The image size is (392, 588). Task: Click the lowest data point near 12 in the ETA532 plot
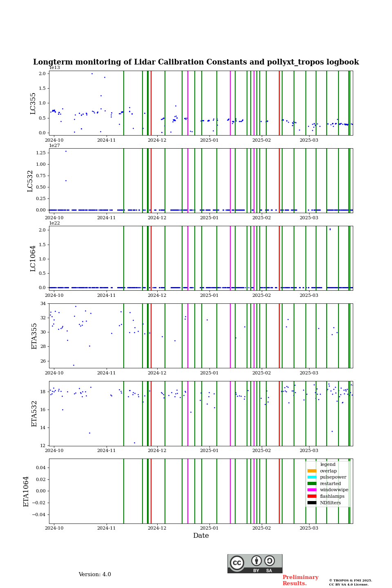click(x=134, y=443)
